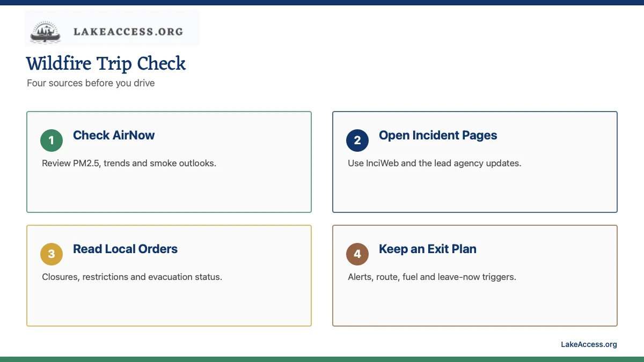Click the 'LAKEACCESS.ORG' wordmark in the header
The height and width of the screenshot is (362, 644).
pos(128,32)
